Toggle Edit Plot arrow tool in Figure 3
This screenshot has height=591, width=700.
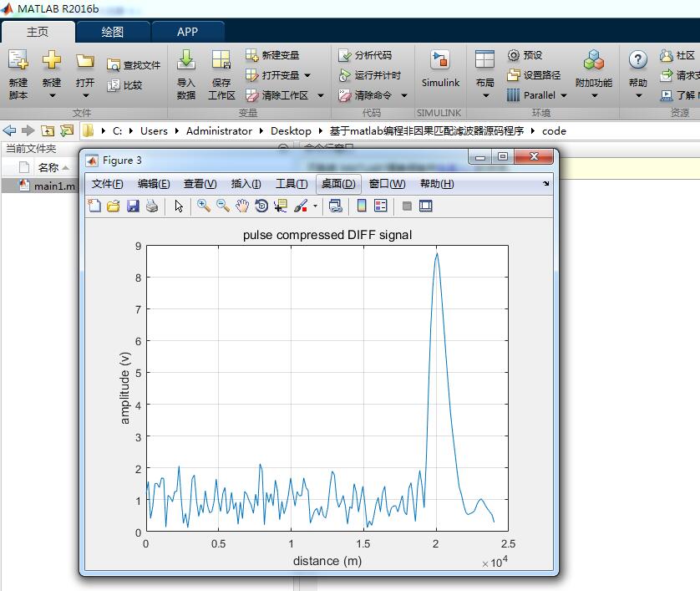tap(179, 206)
